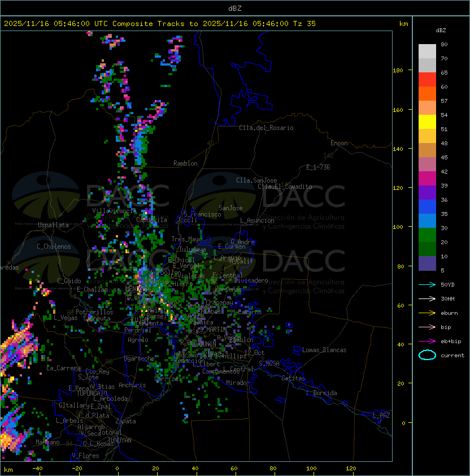Click the Catitas map label
This screenshot has height=476, width=470.
coord(293,378)
